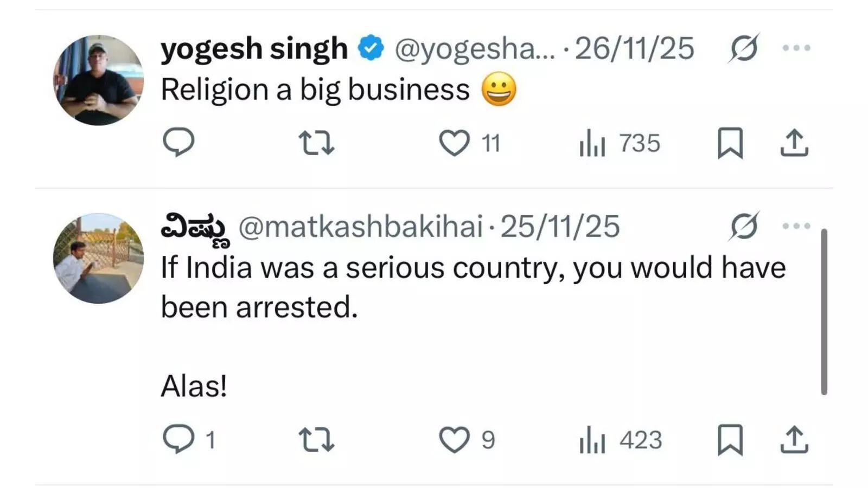
Task: Reply to the "Alas!" tweet
Action: pos(178,439)
